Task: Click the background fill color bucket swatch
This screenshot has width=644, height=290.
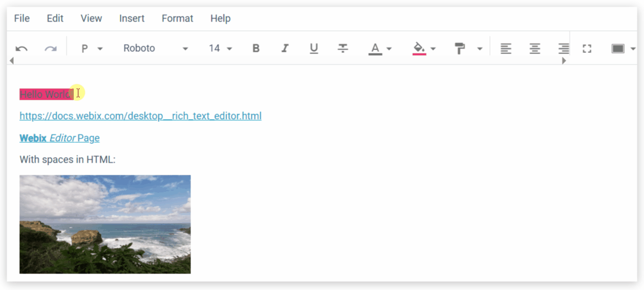Action: tap(419, 49)
